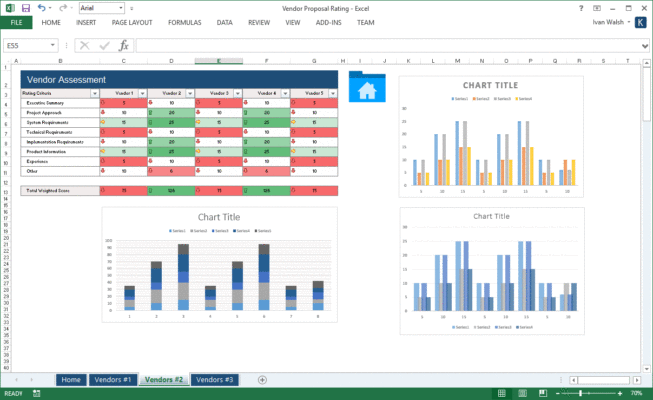
Task: Click the macro record icon in status bar
Action: coord(36,394)
